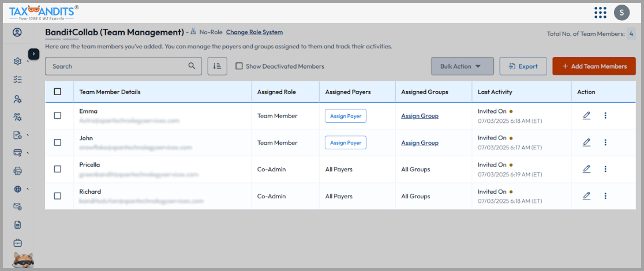Edit John using the pencil icon
Image resolution: width=644 pixels, height=271 pixels.
pyautogui.click(x=586, y=142)
